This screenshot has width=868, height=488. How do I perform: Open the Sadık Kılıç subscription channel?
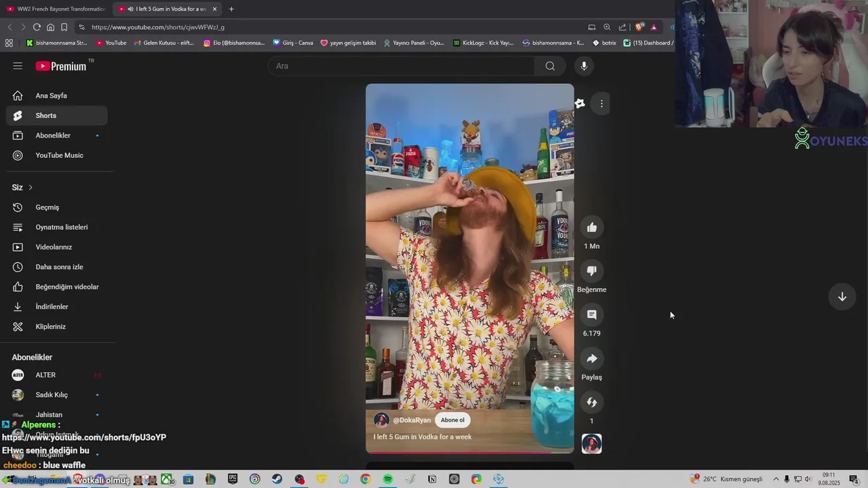tap(57, 395)
